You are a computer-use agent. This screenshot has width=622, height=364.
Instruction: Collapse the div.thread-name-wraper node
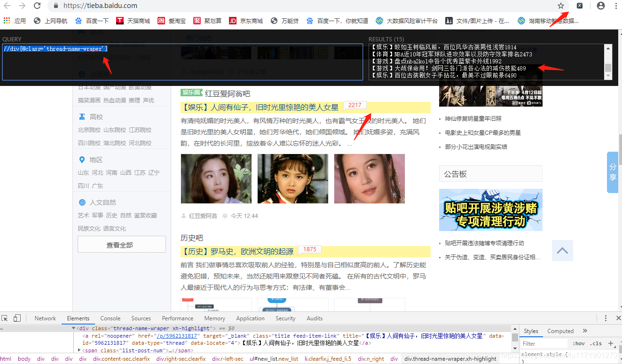73,328
